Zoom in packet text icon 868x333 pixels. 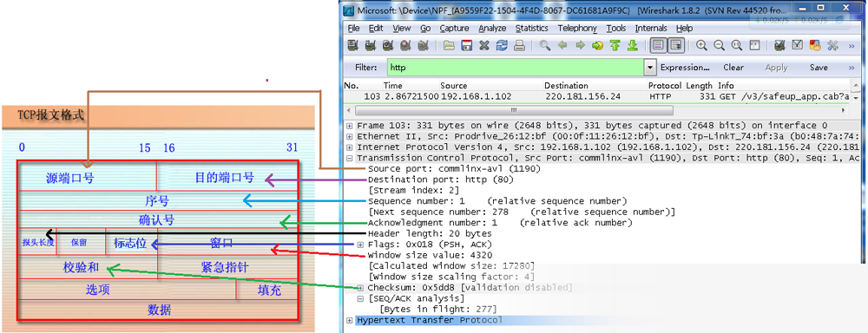point(701,45)
